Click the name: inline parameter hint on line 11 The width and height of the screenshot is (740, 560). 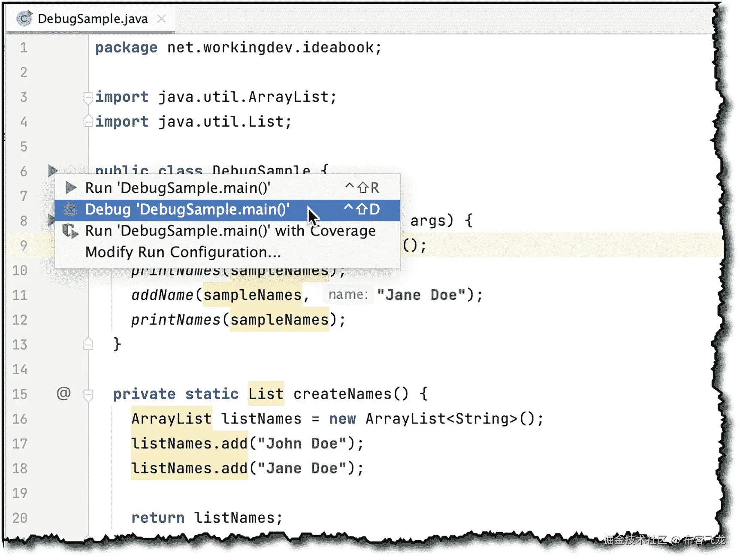347,294
